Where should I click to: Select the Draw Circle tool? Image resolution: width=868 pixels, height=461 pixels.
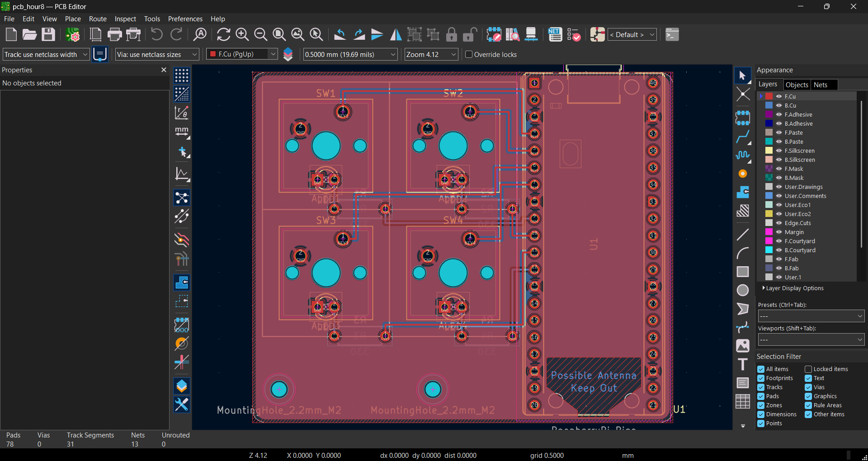(x=743, y=290)
